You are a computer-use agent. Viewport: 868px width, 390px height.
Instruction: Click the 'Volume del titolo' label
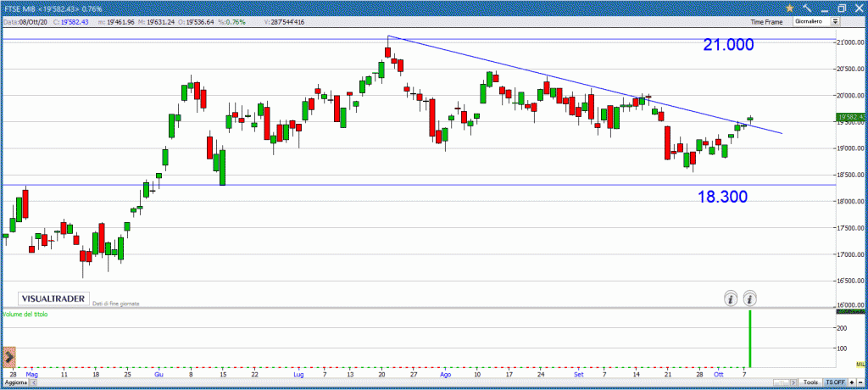click(25, 314)
